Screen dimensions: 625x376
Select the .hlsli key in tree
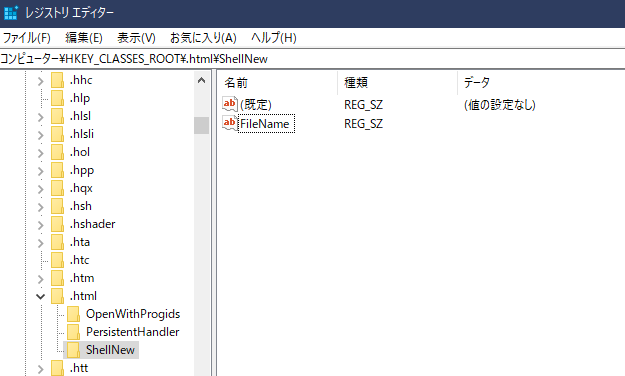[82, 134]
